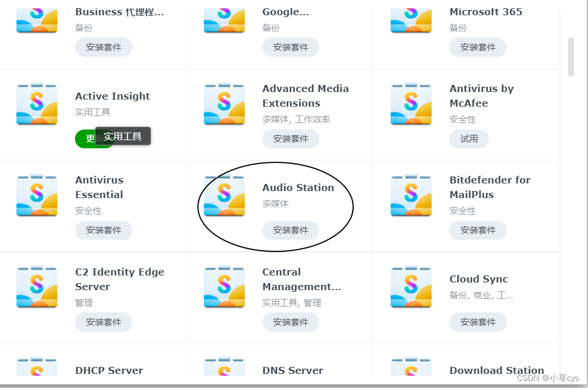Select Audio Station's 多媒体 category label
The height and width of the screenshot is (388, 588).
276,204
